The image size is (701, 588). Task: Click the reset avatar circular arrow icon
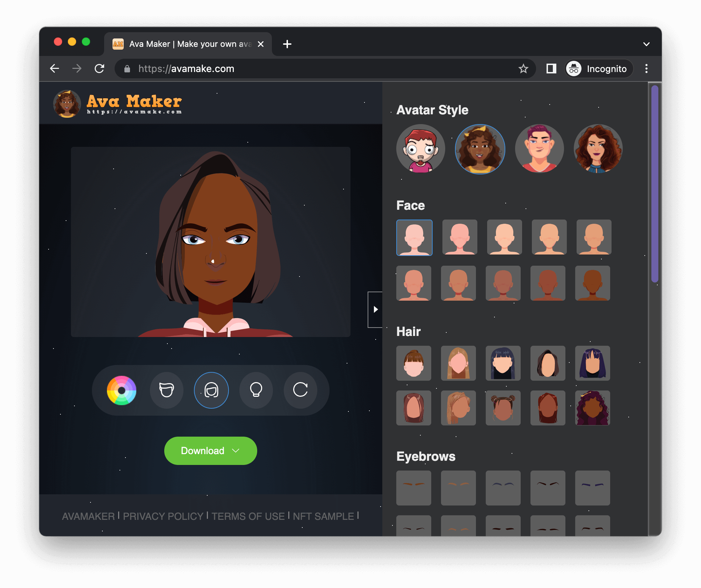coord(301,390)
